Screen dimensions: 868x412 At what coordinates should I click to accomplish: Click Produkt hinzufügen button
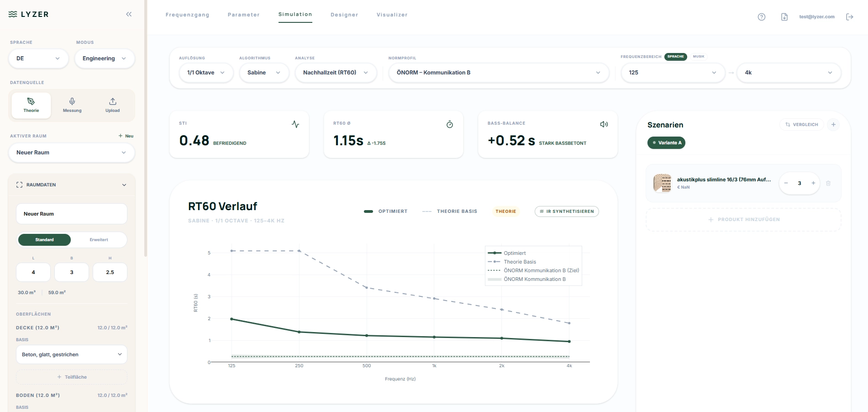(x=743, y=220)
